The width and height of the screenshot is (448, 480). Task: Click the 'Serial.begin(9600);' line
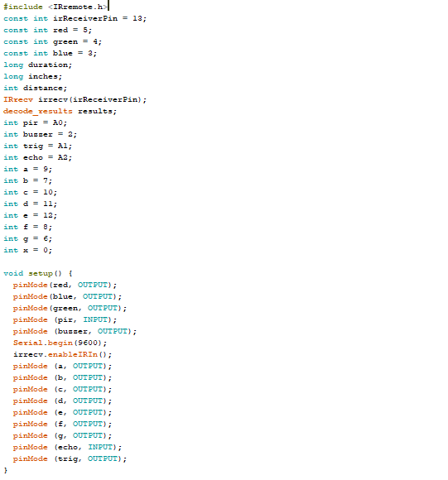[60, 343]
